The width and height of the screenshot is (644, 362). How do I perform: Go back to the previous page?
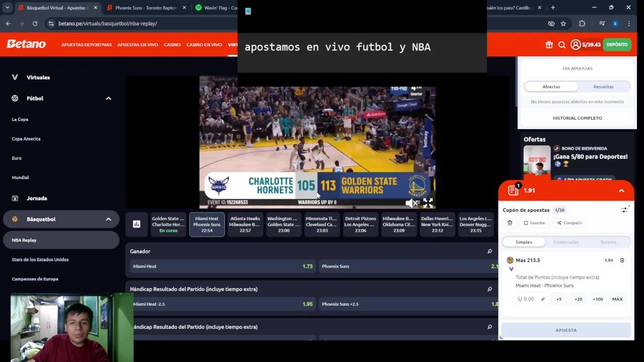tap(8, 24)
